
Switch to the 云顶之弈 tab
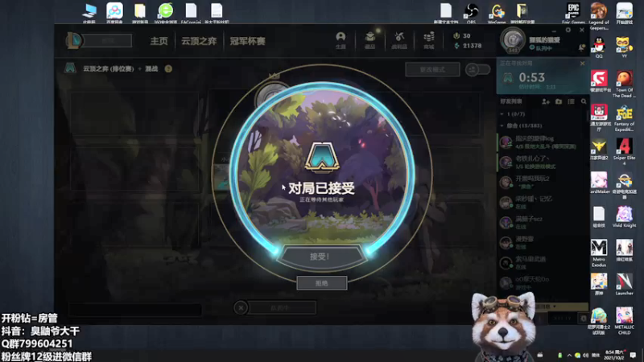(x=199, y=41)
